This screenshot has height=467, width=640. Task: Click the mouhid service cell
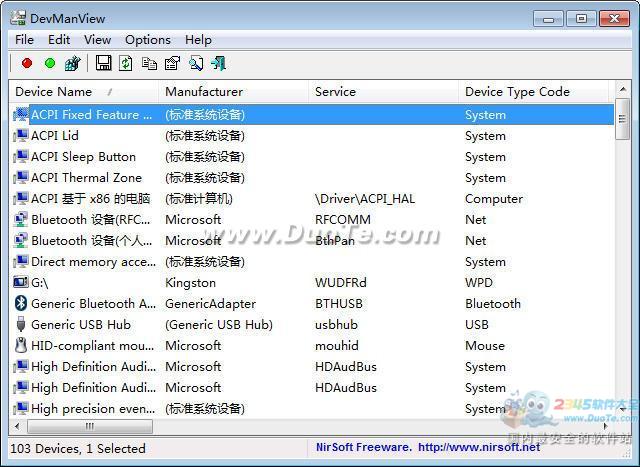(x=337, y=346)
